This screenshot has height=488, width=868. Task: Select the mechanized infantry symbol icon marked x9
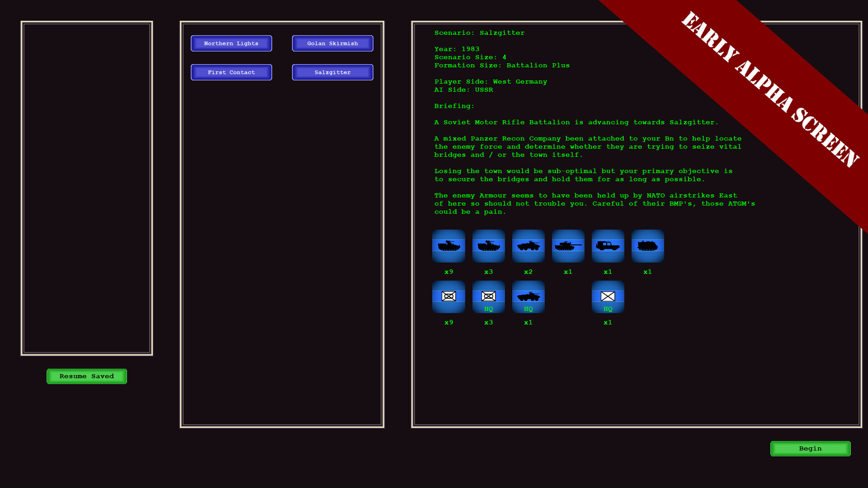(448, 297)
